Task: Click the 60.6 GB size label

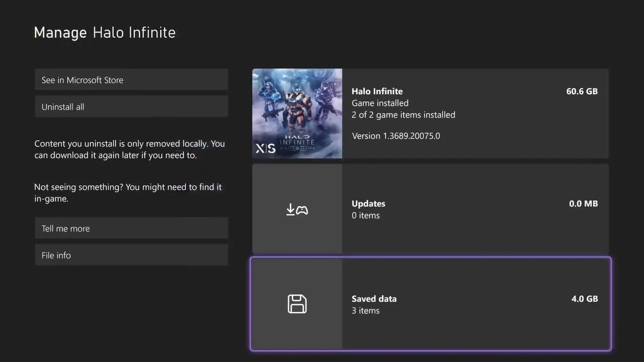Action: (582, 91)
